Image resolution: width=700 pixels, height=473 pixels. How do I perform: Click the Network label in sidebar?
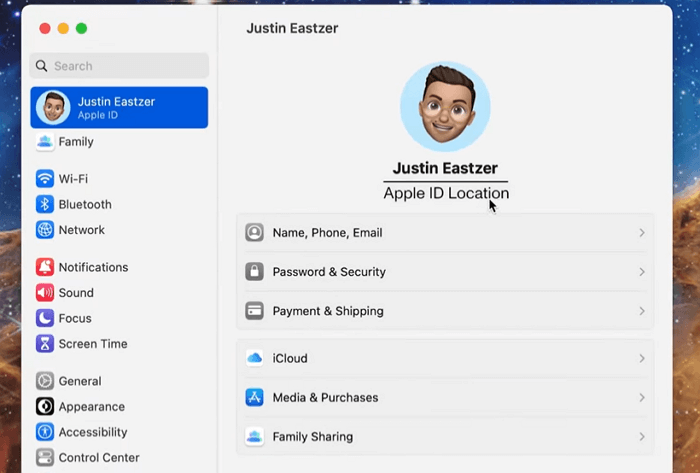[x=82, y=230]
